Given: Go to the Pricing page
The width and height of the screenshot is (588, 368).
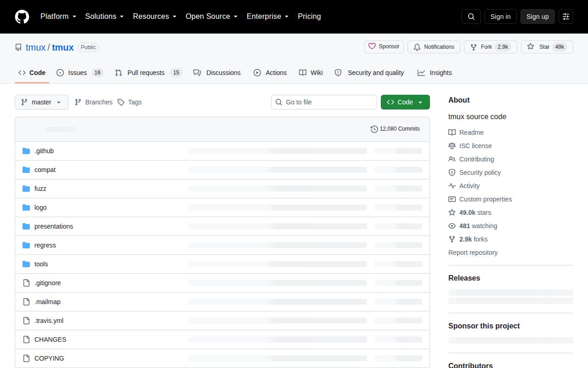Looking at the screenshot, I should click(x=309, y=16).
